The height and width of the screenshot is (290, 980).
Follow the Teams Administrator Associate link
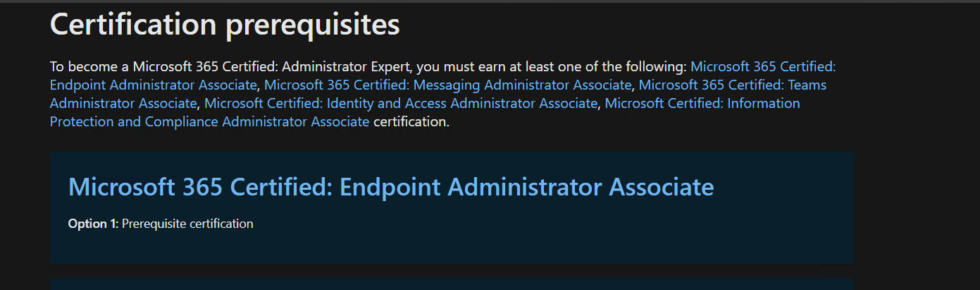(x=123, y=104)
